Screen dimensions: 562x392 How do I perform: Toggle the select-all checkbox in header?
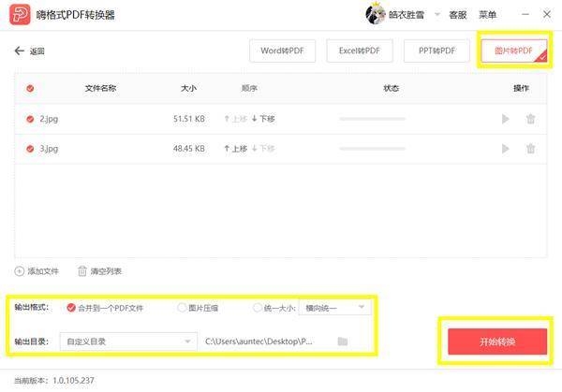coord(30,88)
